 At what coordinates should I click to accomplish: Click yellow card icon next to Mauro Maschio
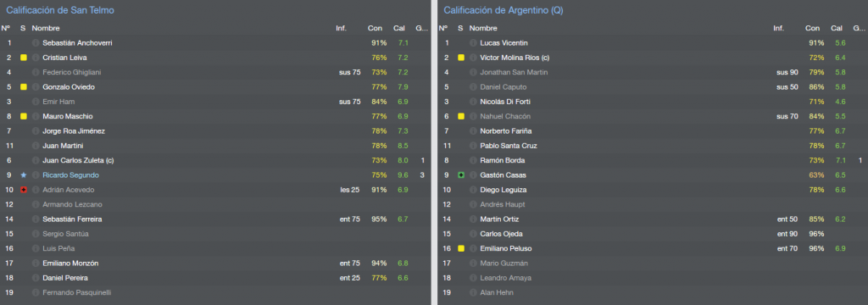23,116
